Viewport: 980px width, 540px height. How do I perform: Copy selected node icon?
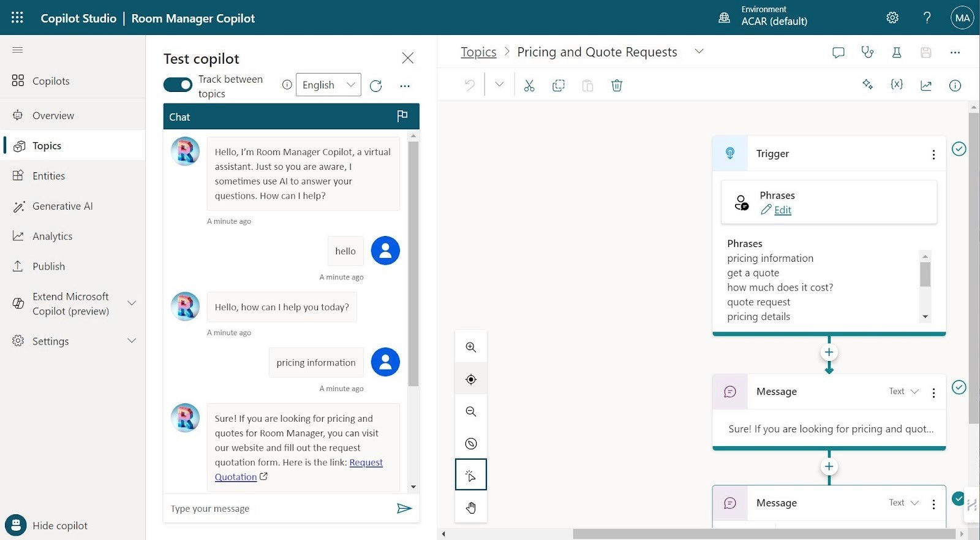[559, 86]
